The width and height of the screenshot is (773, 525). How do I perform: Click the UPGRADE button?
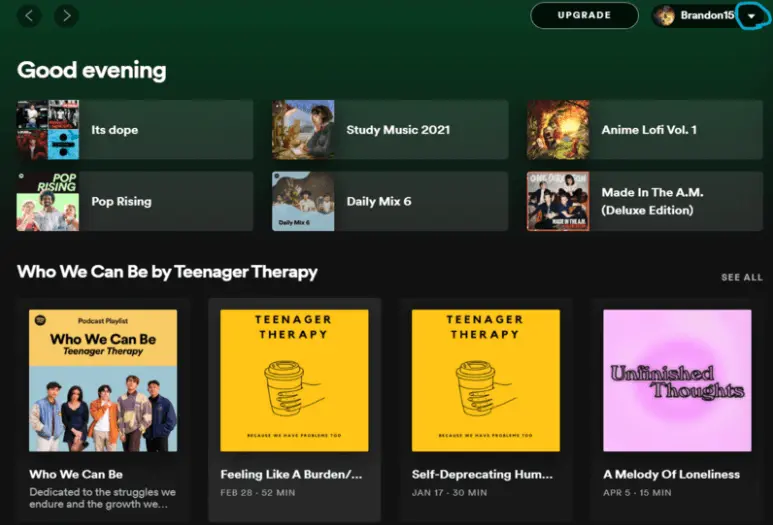point(584,15)
